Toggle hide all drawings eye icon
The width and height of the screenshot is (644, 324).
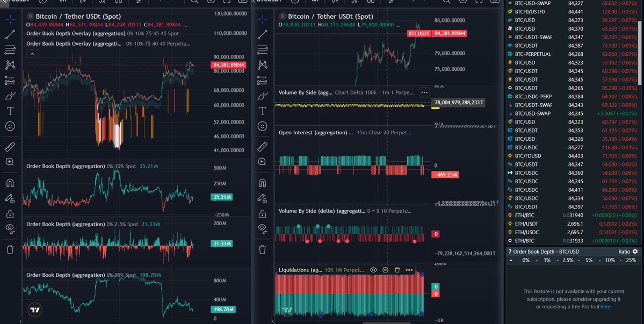coord(10,229)
